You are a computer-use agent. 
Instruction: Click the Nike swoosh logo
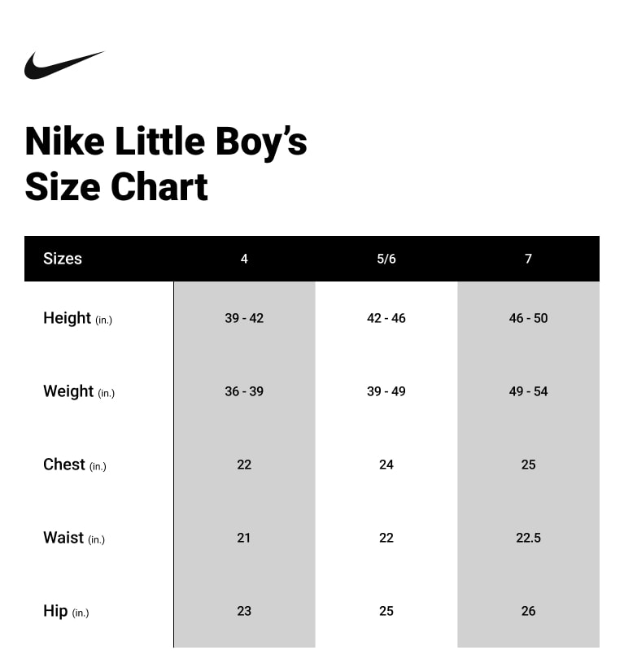click(x=63, y=65)
